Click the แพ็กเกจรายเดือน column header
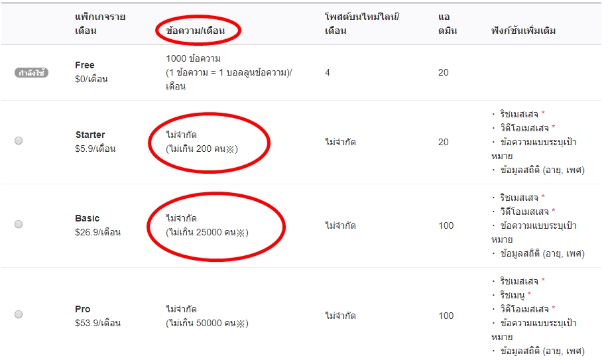Image resolution: width=608 pixels, height=364 pixels. 100,23
